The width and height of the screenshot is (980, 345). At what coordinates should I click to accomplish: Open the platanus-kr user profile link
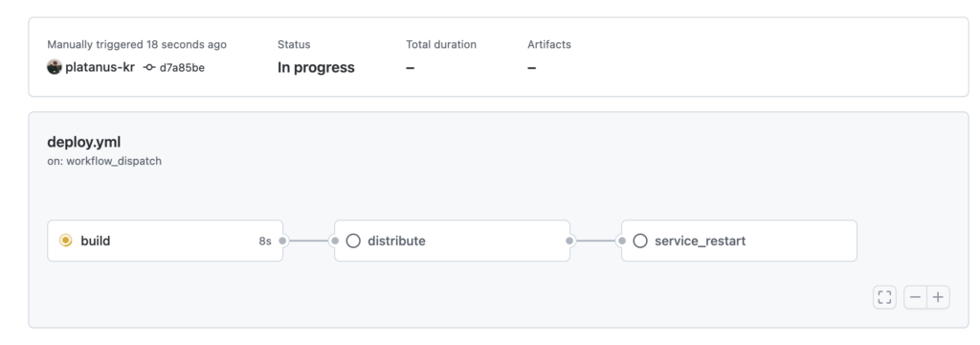100,68
